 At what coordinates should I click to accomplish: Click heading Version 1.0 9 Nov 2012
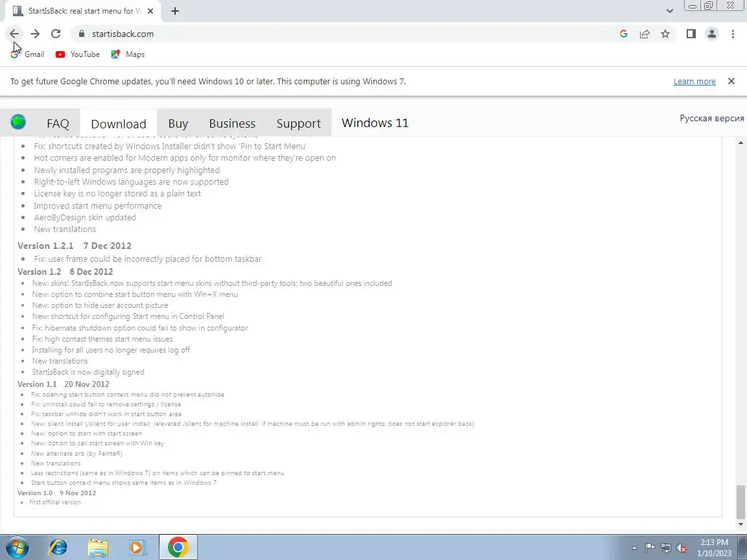click(x=56, y=493)
